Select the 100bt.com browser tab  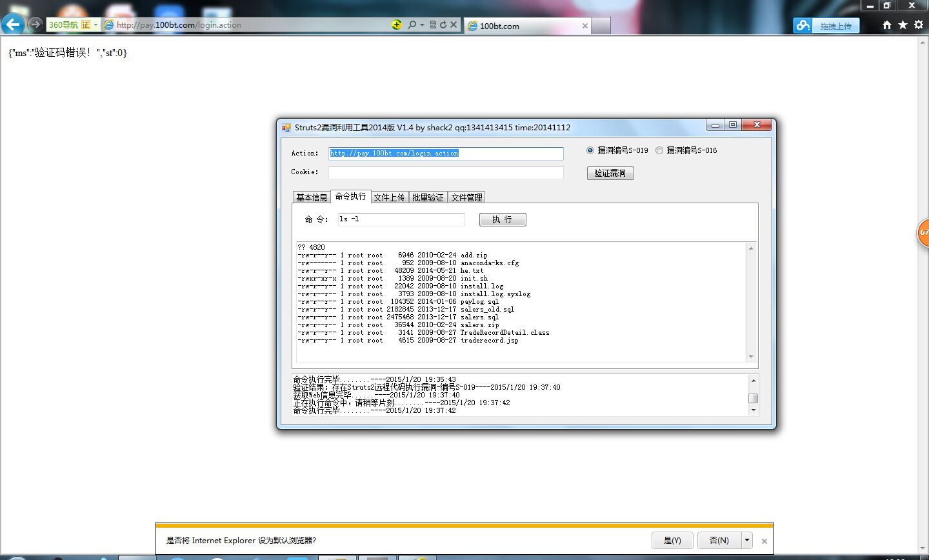527,26
